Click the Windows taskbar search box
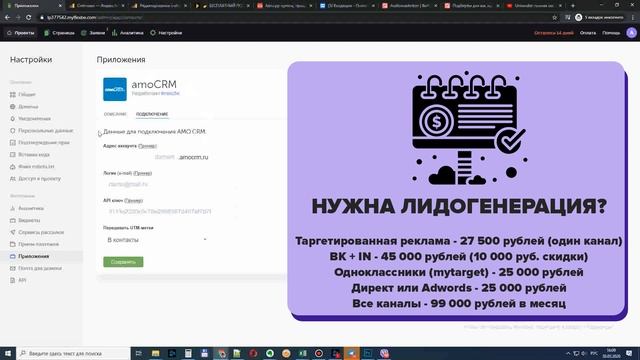Image resolution: width=640 pixels, height=360 pixels. click(x=73, y=353)
